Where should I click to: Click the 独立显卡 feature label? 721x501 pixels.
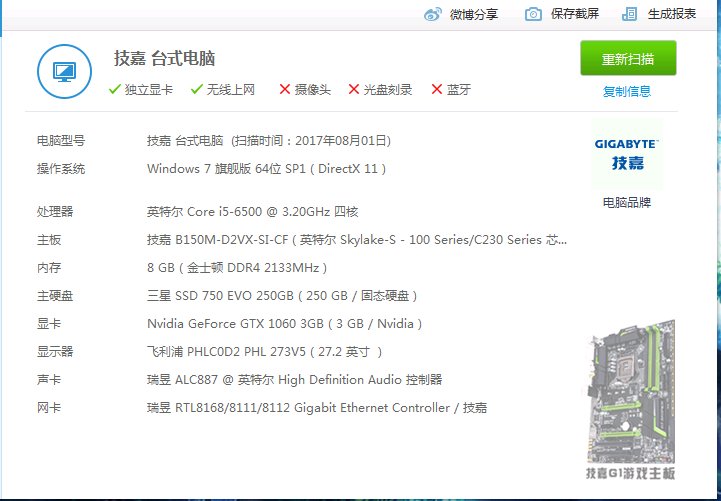point(149,89)
